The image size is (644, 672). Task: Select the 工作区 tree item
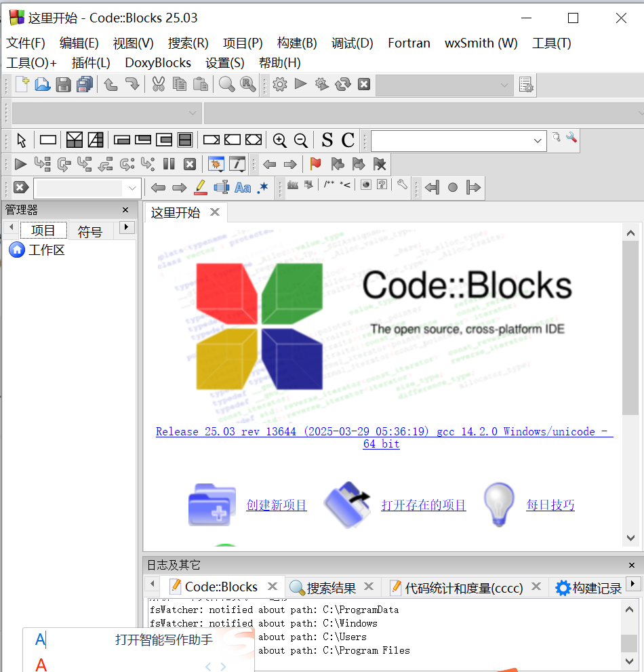point(46,250)
